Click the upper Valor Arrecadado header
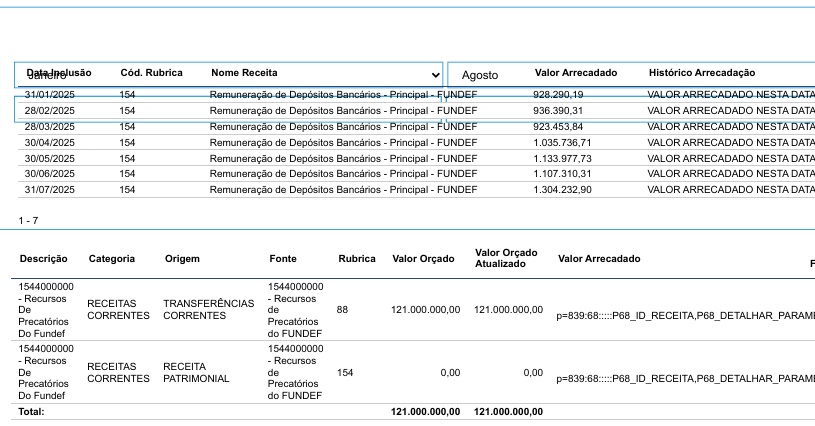The image size is (815, 426). click(576, 73)
